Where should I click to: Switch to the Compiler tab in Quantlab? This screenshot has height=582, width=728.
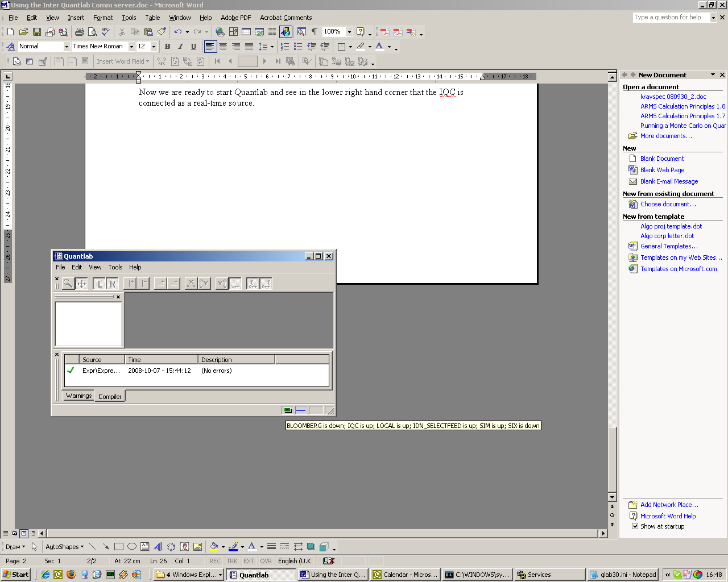110,396
